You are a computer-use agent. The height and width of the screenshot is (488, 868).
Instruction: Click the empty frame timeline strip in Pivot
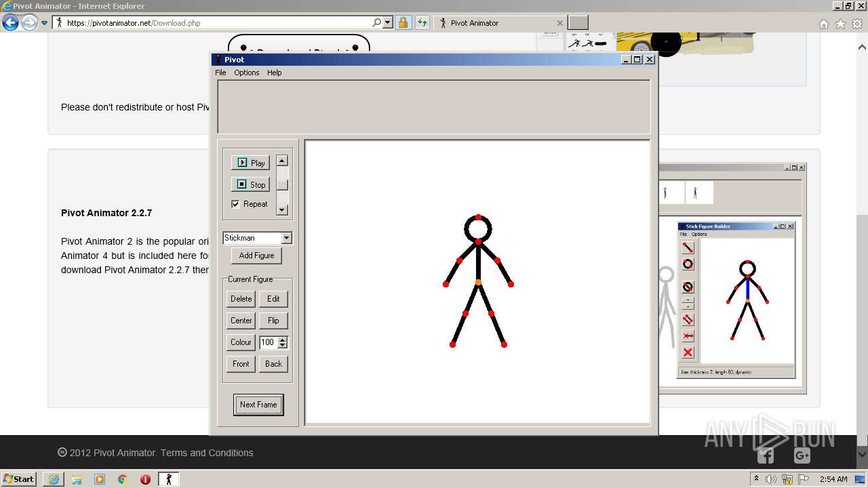point(434,106)
